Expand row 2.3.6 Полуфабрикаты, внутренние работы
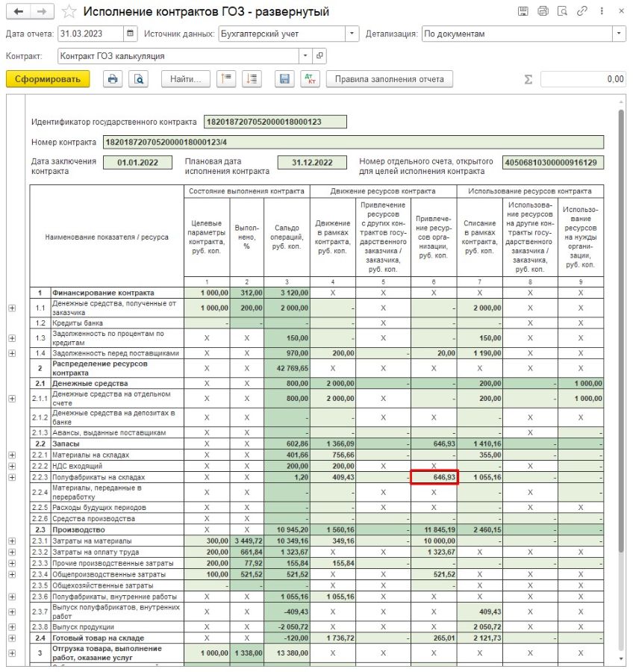This screenshot has height=672, width=633. [x=12, y=597]
